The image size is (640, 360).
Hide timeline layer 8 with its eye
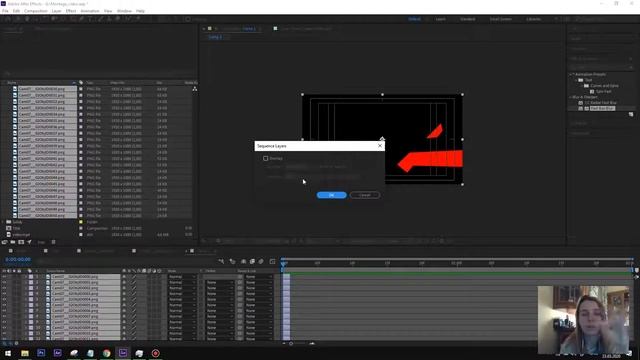point(4,316)
